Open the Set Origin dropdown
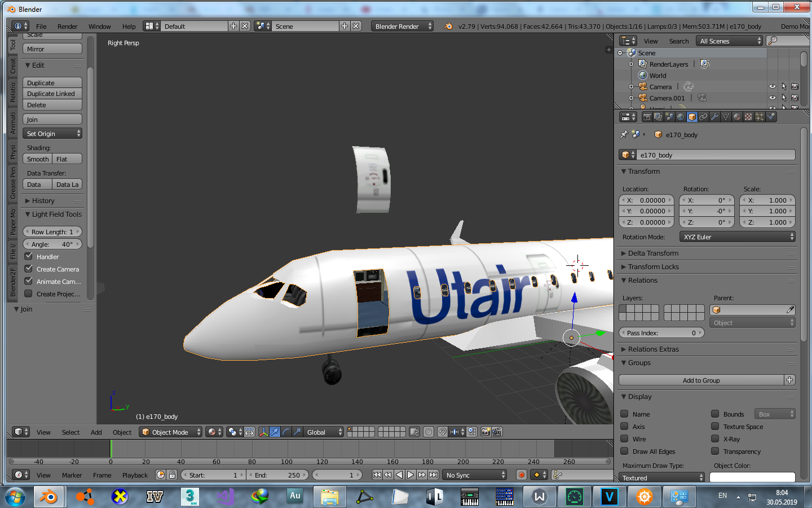The image size is (812, 508). 52,133
